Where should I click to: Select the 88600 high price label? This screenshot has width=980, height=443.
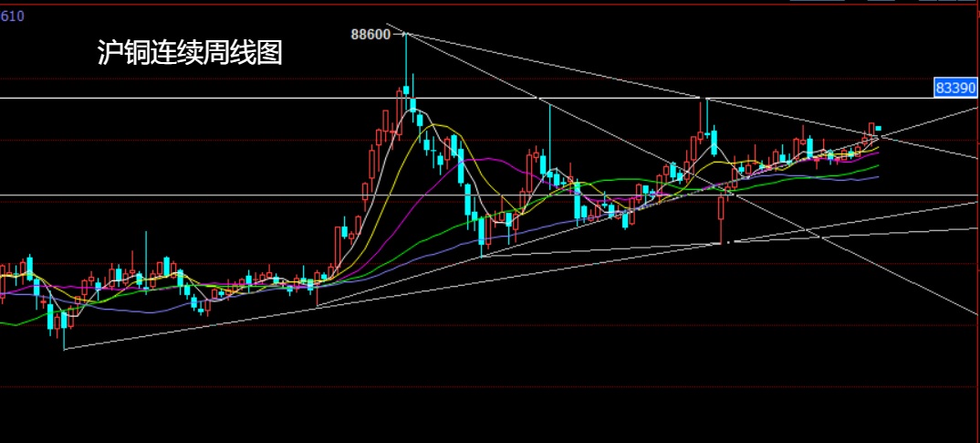[x=370, y=35]
